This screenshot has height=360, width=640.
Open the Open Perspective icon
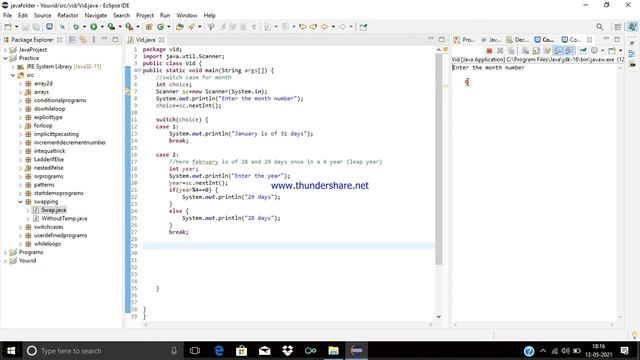(618, 27)
